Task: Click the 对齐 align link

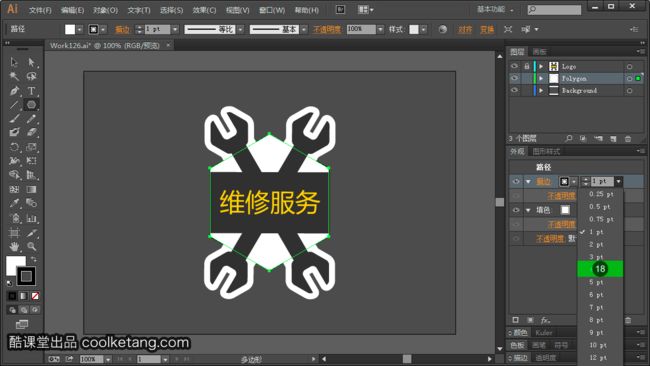Action: tap(465, 29)
